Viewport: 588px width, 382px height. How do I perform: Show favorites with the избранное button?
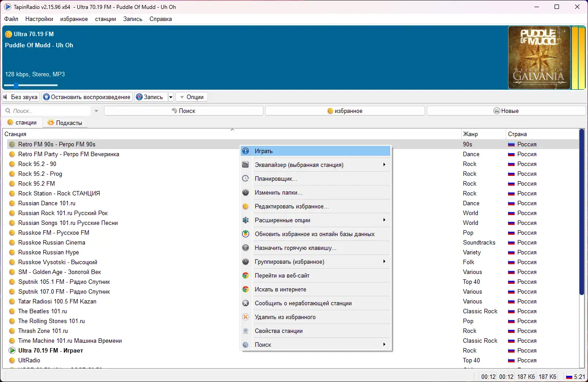(345, 111)
